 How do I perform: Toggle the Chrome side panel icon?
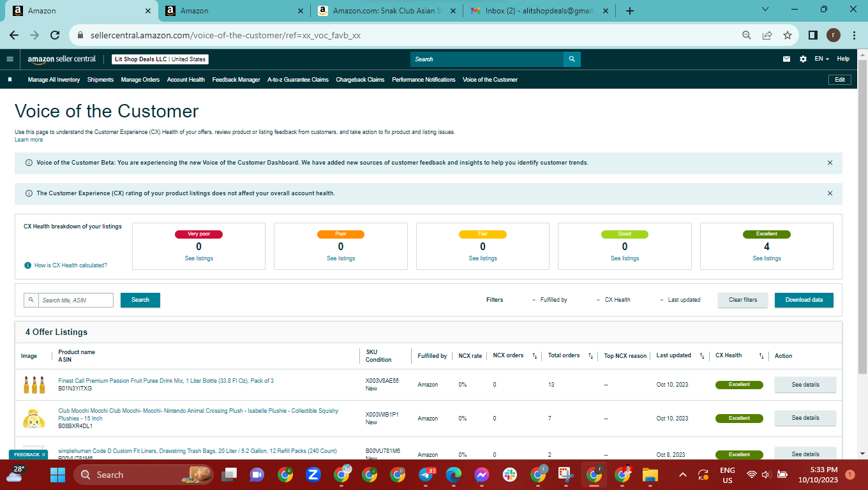coord(813,35)
